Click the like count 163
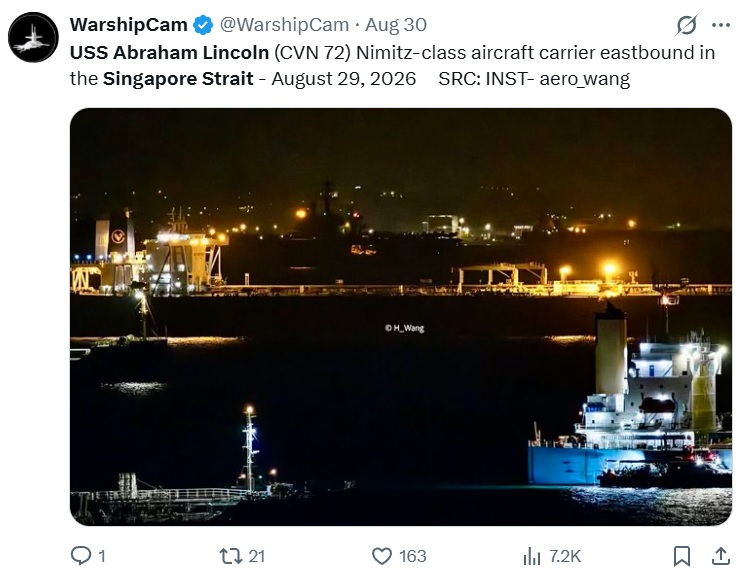The image size is (754, 577). (413, 556)
